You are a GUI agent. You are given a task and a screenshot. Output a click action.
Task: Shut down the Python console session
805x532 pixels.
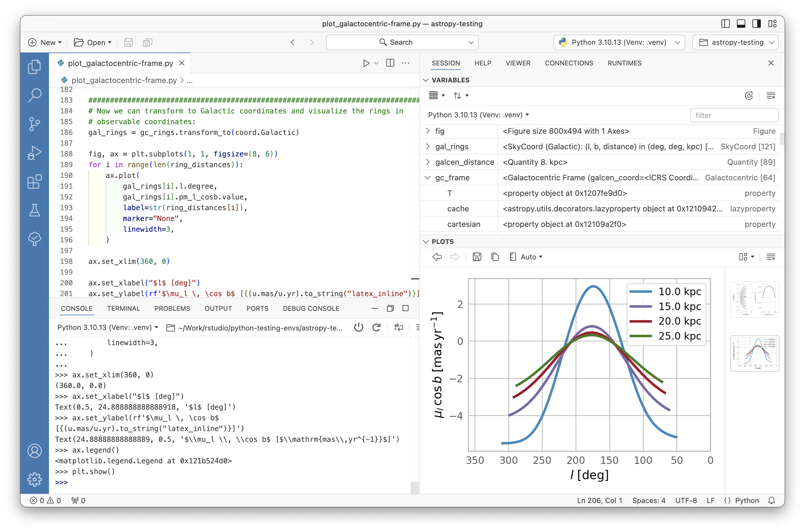click(x=359, y=327)
